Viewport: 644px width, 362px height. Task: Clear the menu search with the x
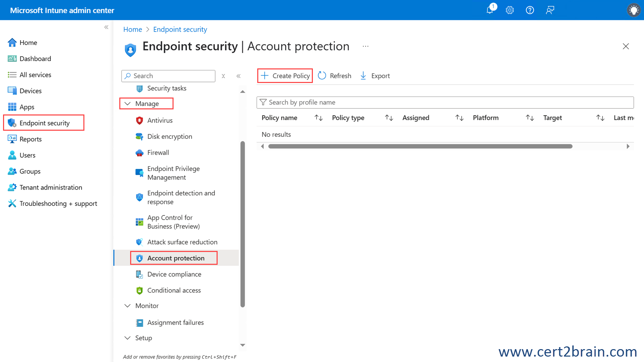click(x=223, y=76)
